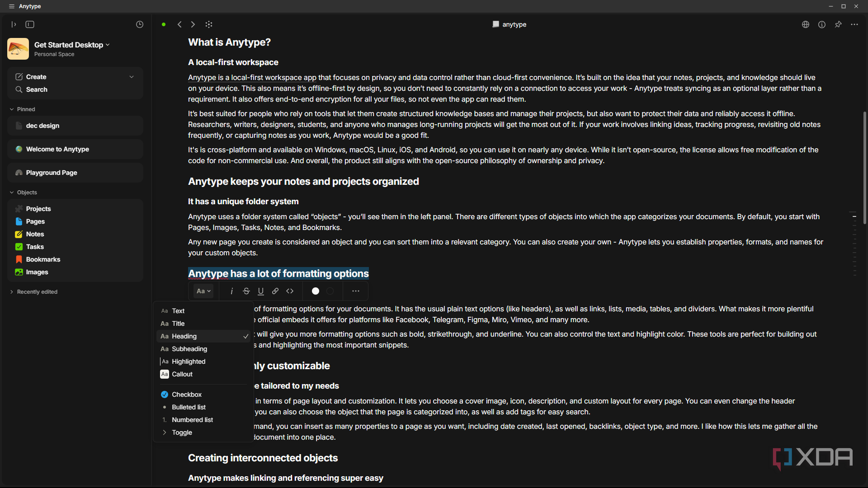
Task: Open the Get Started Desktop space switcher
Action: (72, 45)
